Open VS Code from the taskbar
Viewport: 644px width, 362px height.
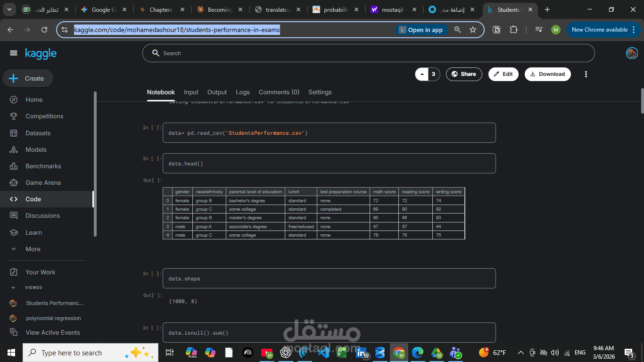(x=323, y=353)
